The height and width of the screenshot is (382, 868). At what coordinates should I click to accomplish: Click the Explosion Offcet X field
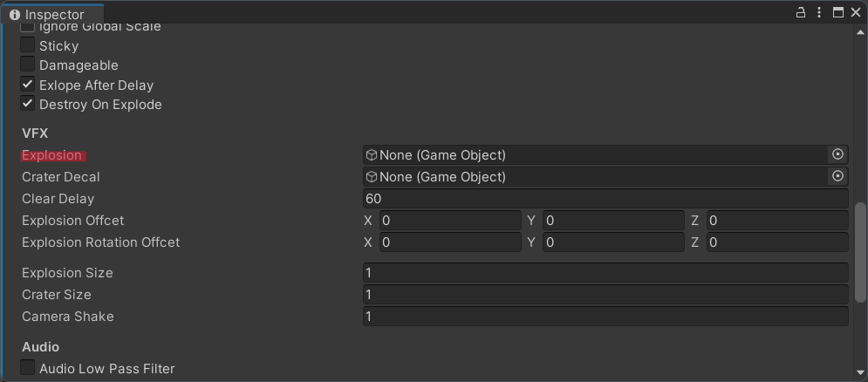point(450,221)
